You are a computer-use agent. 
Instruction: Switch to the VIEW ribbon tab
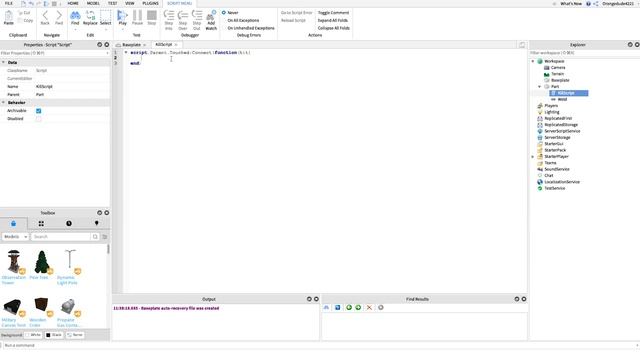pyautogui.click(x=129, y=3)
